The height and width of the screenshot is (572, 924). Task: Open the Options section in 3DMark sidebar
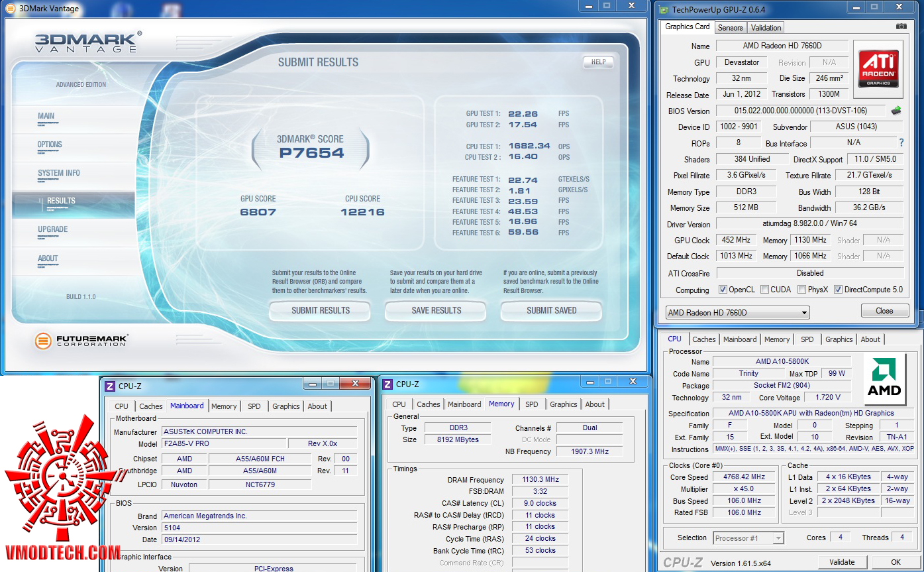[50, 144]
